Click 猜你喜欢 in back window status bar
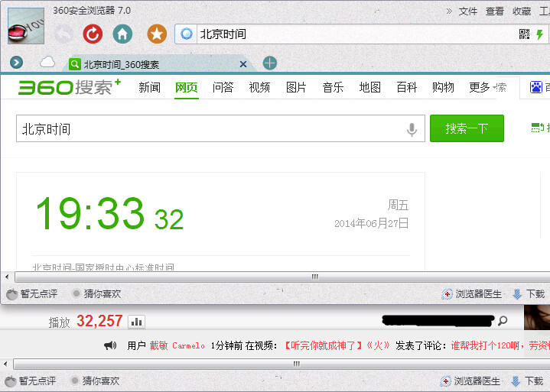Viewport: 550px width, 392px height. pyautogui.click(x=96, y=381)
